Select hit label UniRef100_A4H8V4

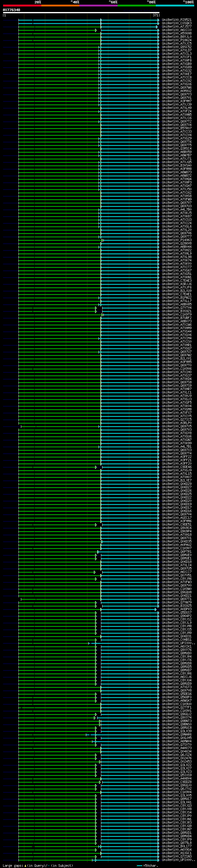(x=177, y=779)
